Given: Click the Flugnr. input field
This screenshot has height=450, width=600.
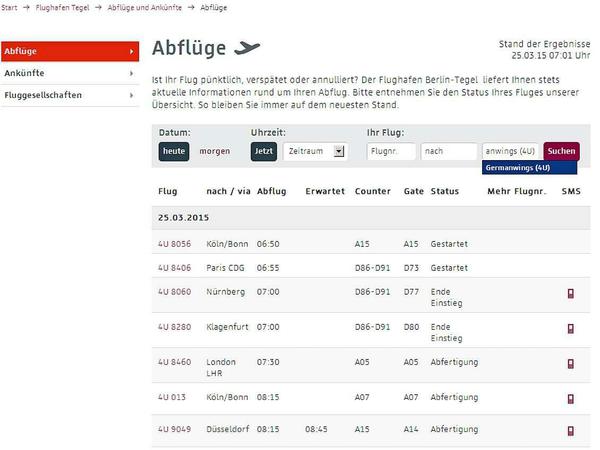Looking at the screenshot, I should [391, 151].
